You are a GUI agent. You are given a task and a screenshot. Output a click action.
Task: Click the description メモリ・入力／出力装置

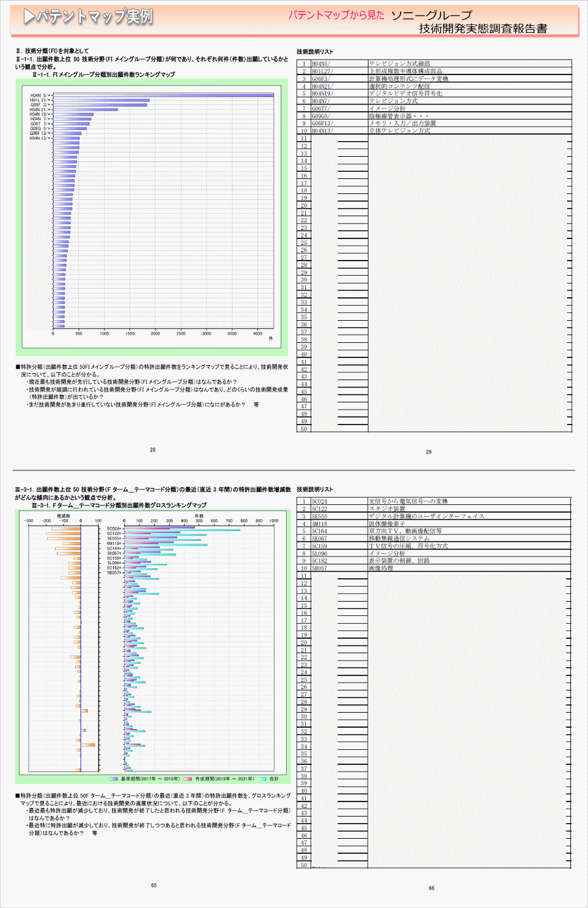click(402, 123)
